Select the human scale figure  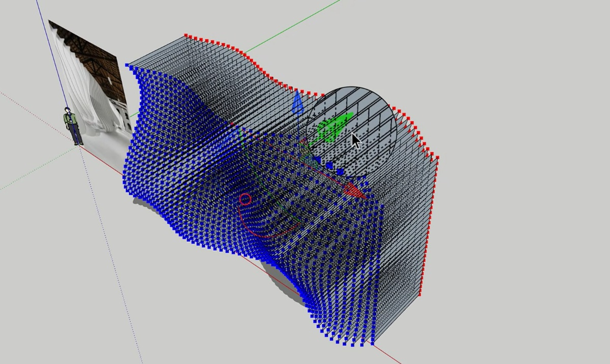(73, 126)
